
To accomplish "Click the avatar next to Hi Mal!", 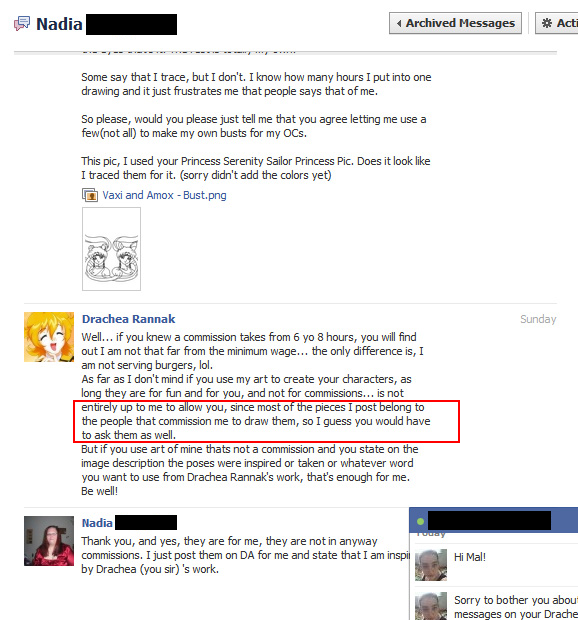I will click(431, 565).
